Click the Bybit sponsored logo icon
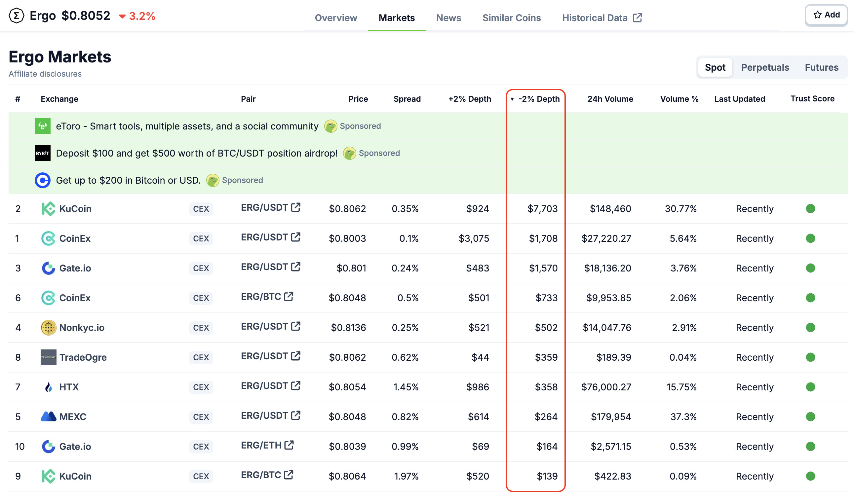854x504 pixels. pos(43,153)
